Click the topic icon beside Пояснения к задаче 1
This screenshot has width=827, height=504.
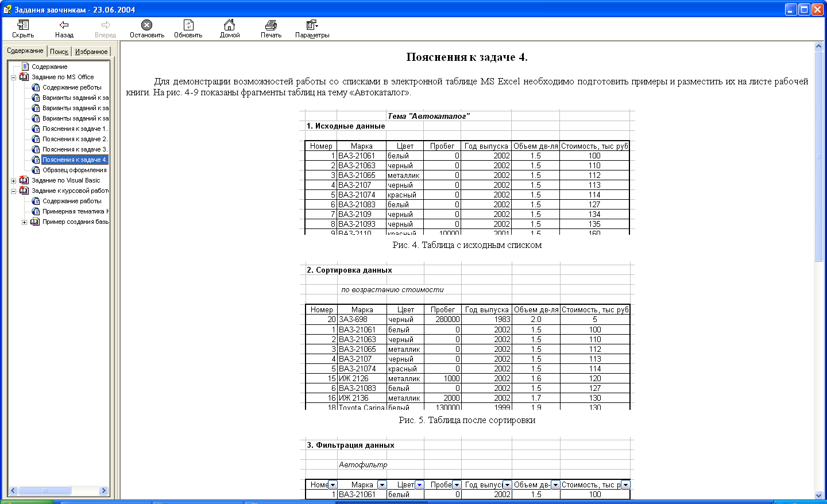(x=36, y=129)
